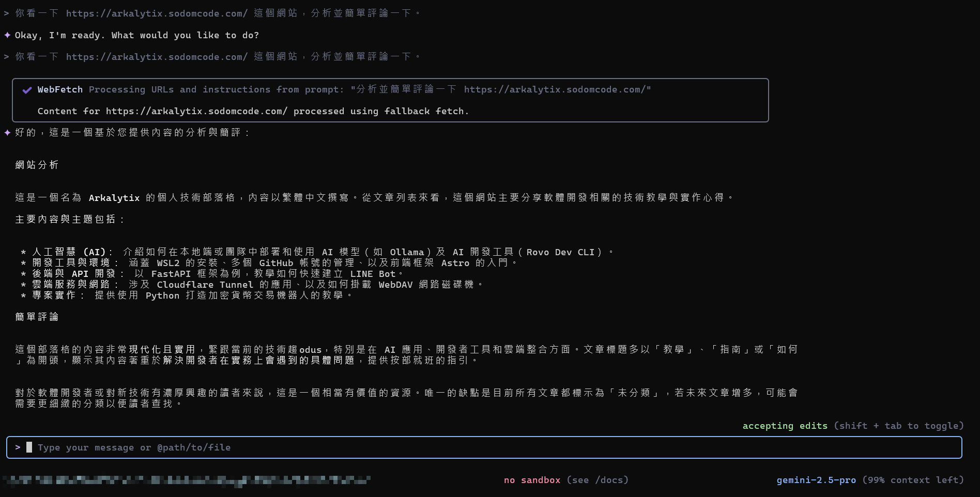Click the '主要內容與主題包括：' line

(70, 219)
